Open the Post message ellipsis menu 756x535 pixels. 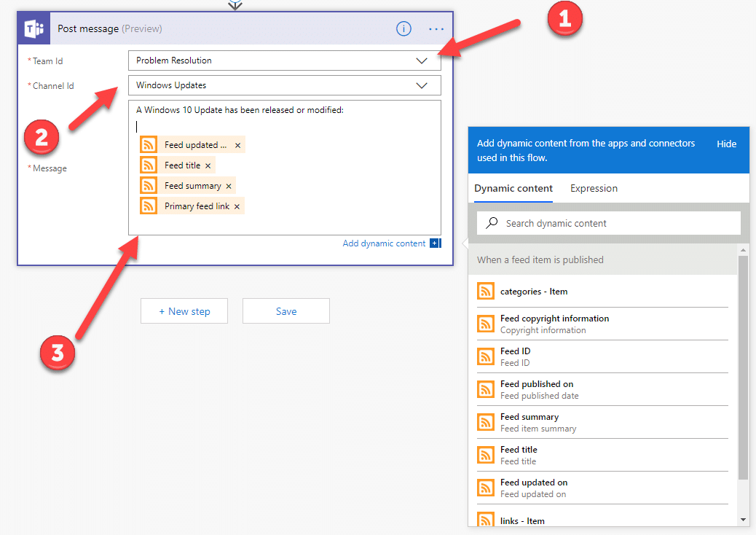click(x=436, y=29)
